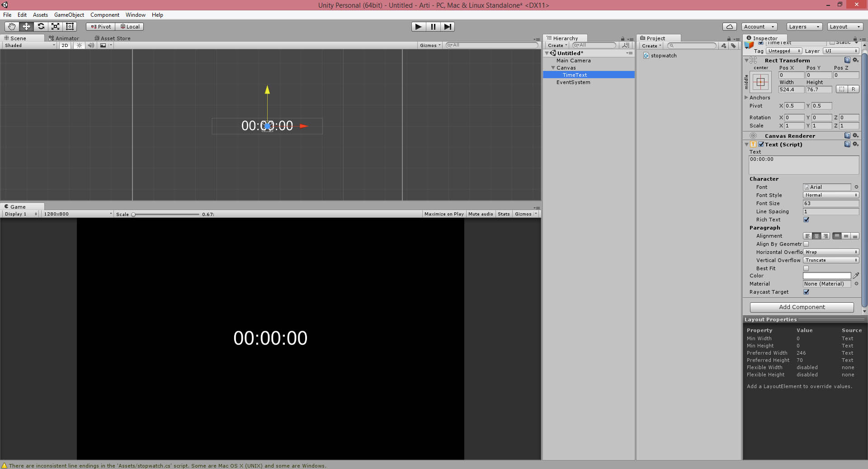Toggle scene audio speaker icon

click(91, 45)
